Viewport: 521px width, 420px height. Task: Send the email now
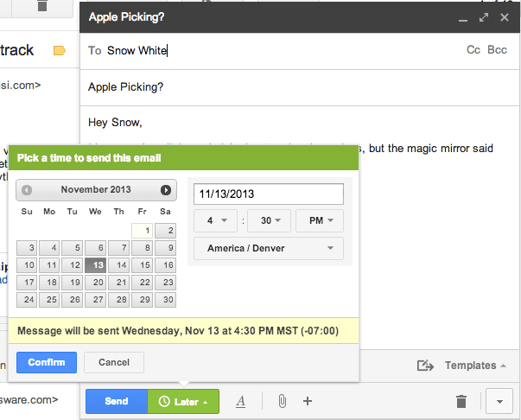point(116,401)
